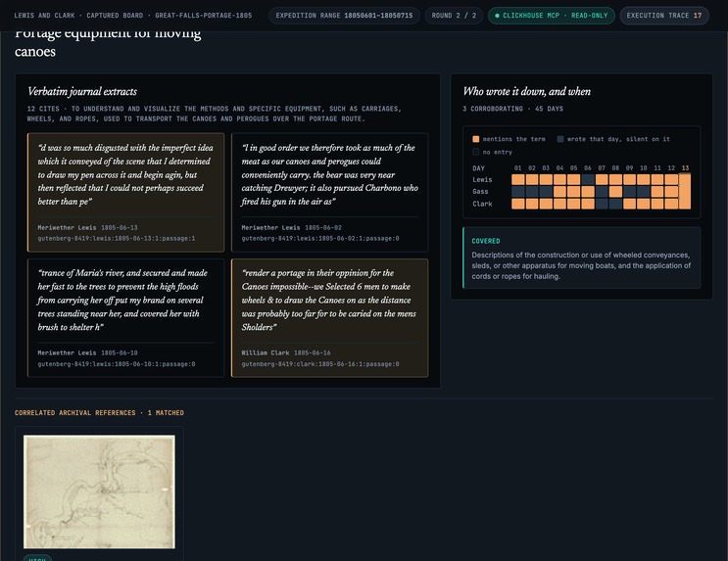Image resolution: width=728 pixels, height=561 pixels.
Task: Click 'Correlated archival references · 1 matched' label
Action: click(99, 413)
